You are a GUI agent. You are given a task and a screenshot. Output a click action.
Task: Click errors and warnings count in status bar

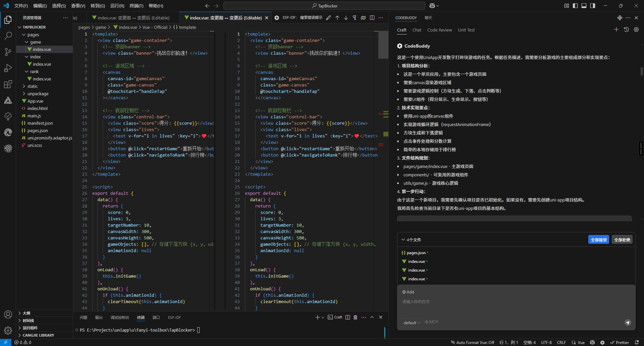[23, 342]
